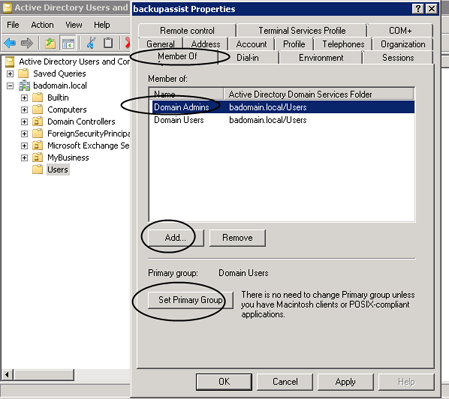
Task: Switch to the Address tab
Action: point(206,44)
